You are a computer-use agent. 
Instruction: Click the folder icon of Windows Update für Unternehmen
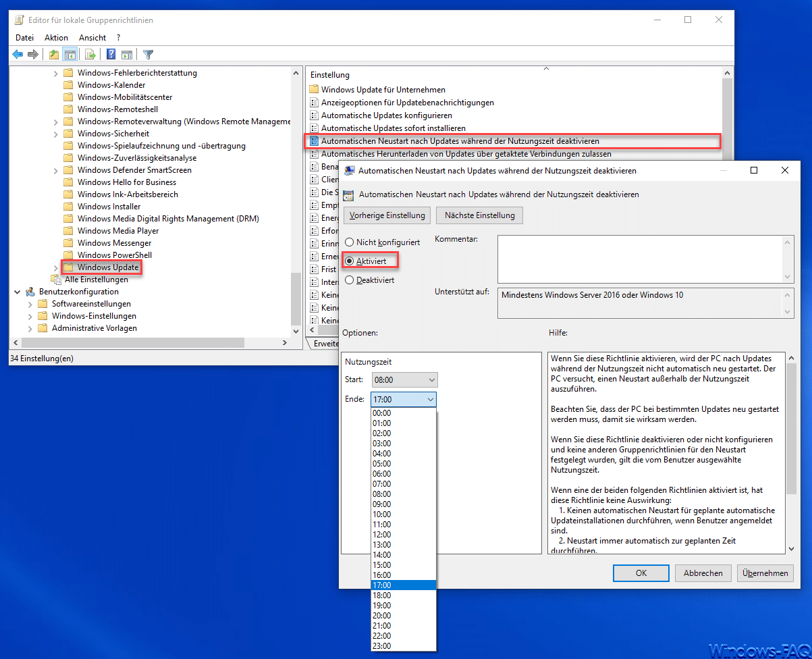[x=313, y=90]
